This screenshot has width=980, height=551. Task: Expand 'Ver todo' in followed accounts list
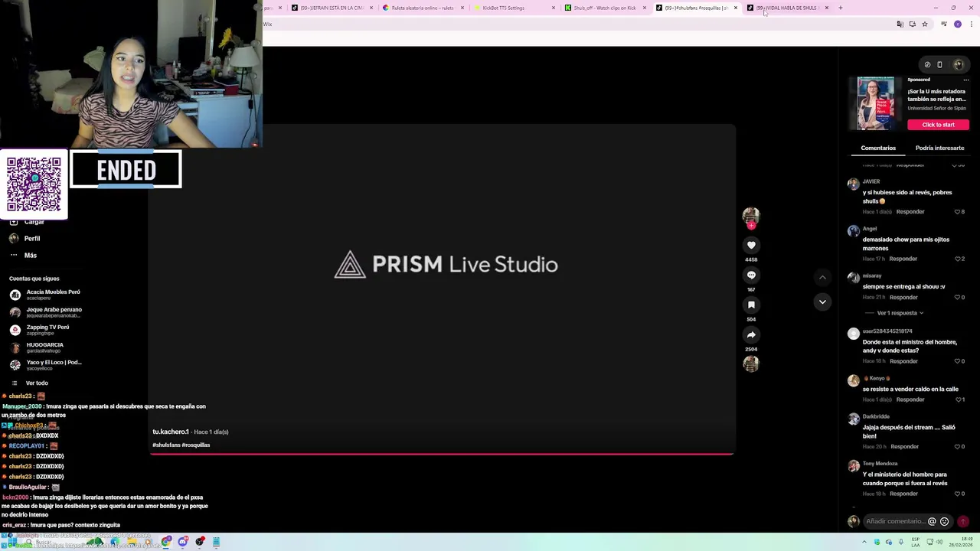pyautogui.click(x=37, y=383)
